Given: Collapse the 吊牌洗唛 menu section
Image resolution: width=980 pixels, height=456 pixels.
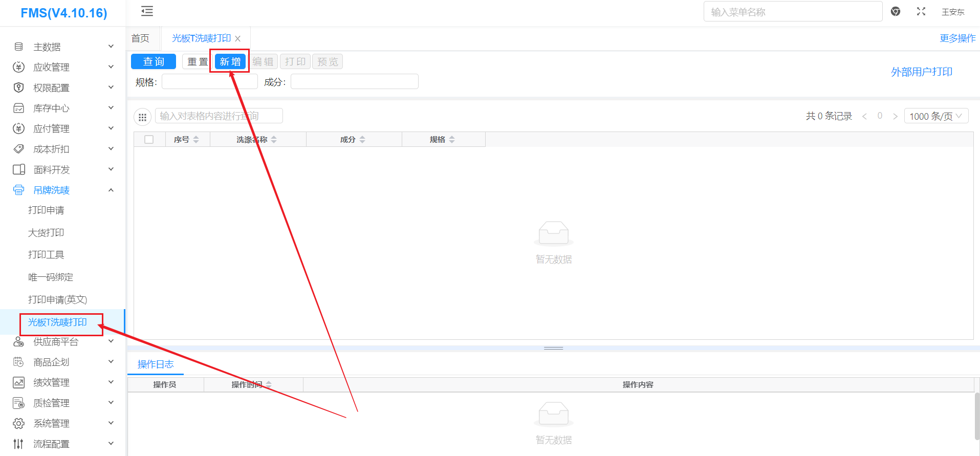Looking at the screenshot, I should click(x=63, y=190).
